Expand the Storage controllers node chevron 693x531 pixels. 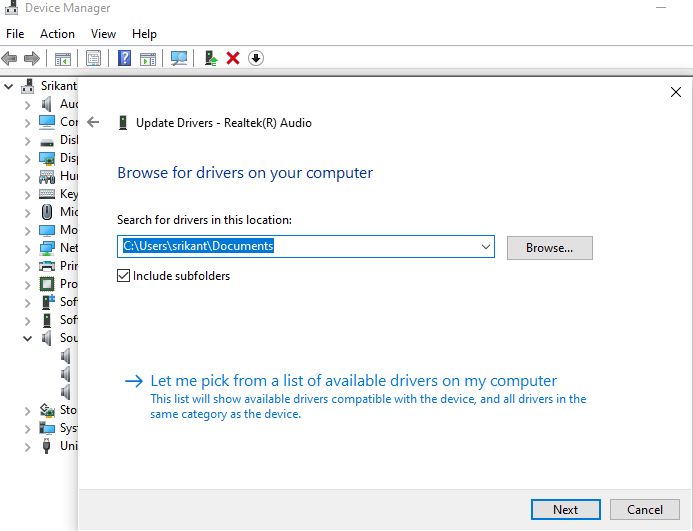tap(28, 411)
